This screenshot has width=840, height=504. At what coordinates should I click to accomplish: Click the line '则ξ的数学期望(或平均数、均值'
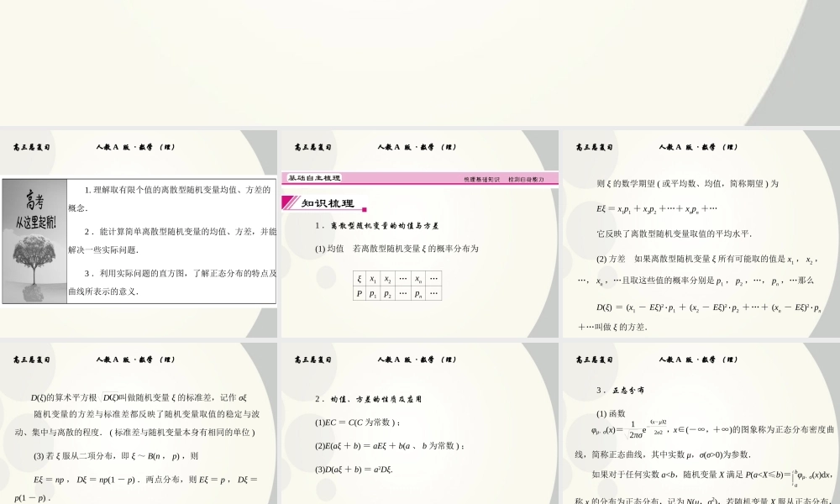pos(687,184)
